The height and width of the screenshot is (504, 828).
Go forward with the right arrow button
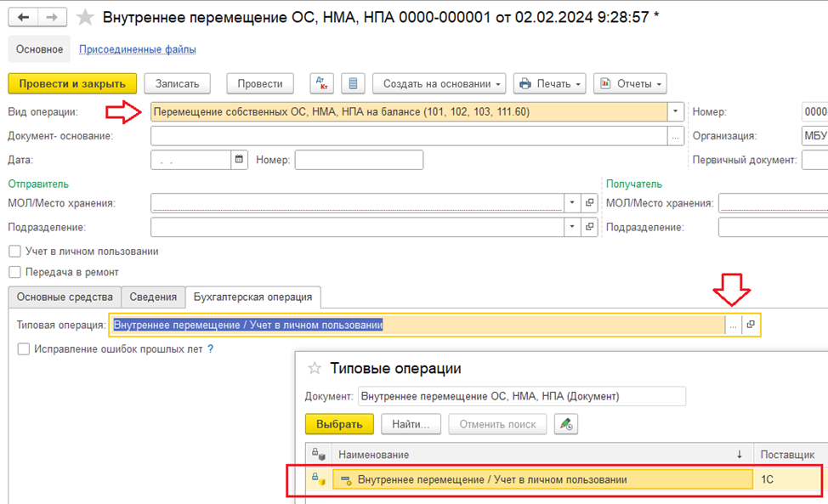click(x=52, y=17)
